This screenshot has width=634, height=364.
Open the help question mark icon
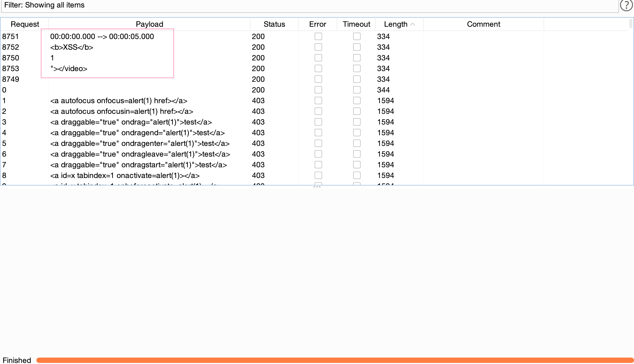[626, 5]
